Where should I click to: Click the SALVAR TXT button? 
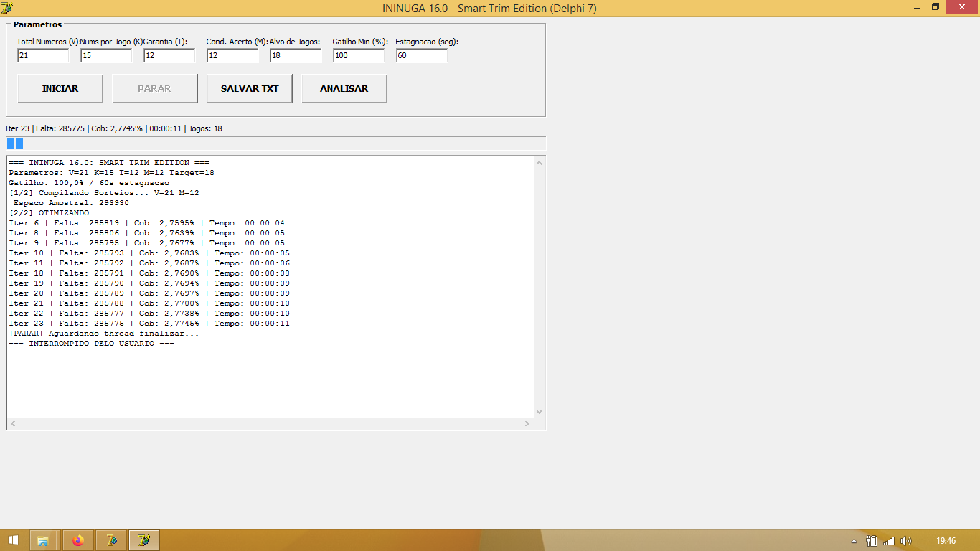(250, 88)
